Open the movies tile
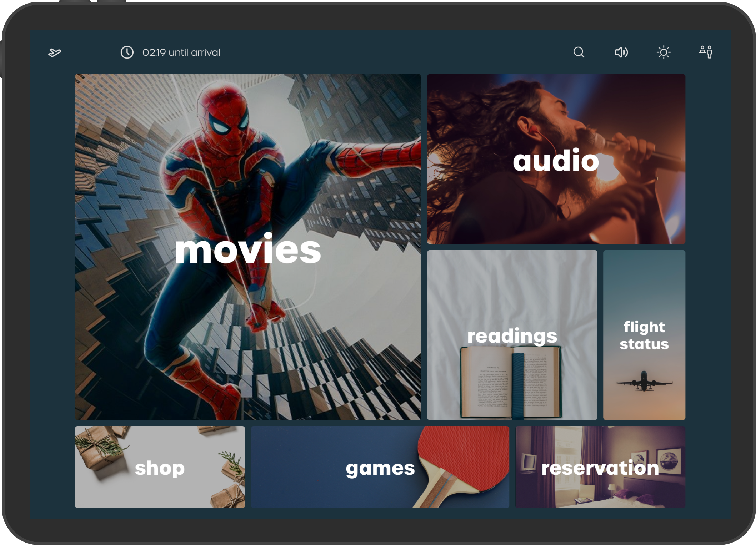Viewport: 756px width, 545px height. point(248,247)
